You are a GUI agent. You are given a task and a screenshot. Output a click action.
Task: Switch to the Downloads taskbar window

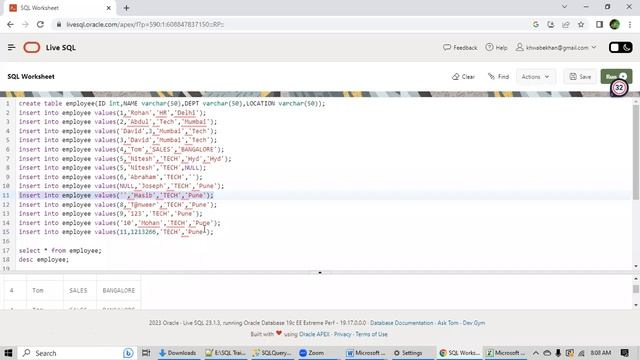[178, 353]
